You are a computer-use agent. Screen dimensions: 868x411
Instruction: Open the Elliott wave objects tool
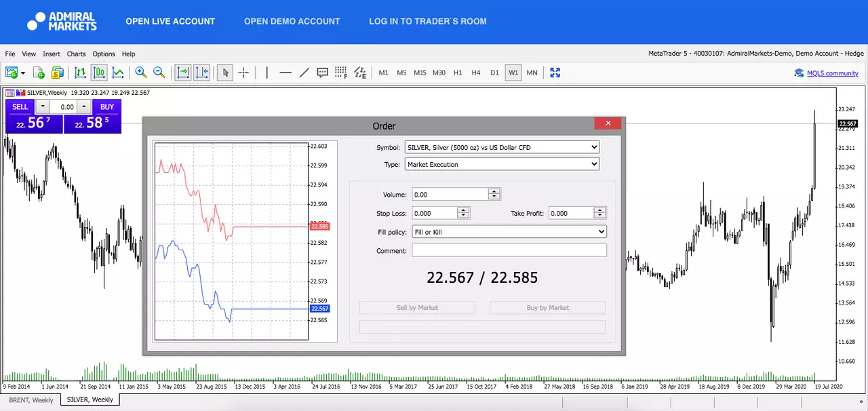pyautogui.click(x=360, y=73)
